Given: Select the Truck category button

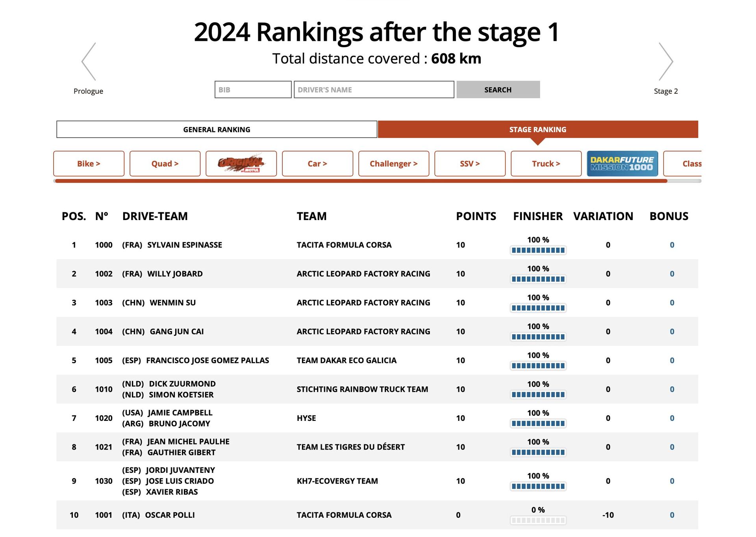Looking at the screenshot, I should coord(546,163).
